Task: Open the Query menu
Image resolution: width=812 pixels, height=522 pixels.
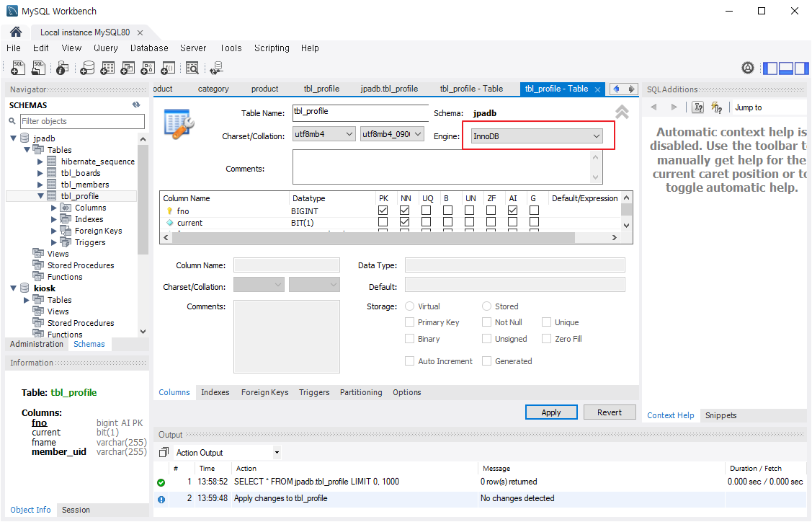Action: coord(106,48)
